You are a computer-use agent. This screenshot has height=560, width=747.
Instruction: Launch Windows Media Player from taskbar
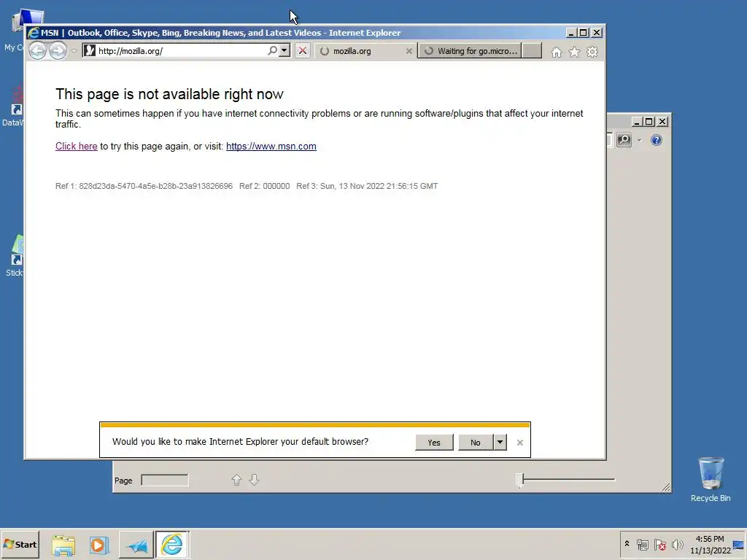coord(99,545)
